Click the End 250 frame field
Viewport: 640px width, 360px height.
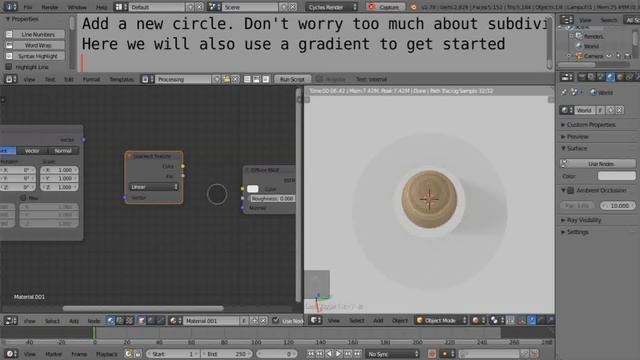(x=226, y=354)
